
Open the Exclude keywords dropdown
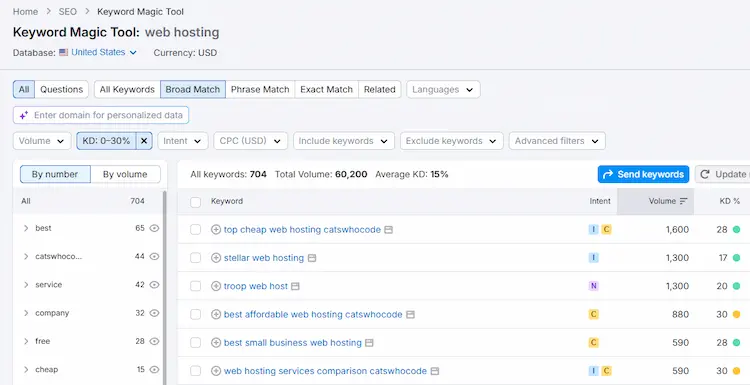(452, 141)
